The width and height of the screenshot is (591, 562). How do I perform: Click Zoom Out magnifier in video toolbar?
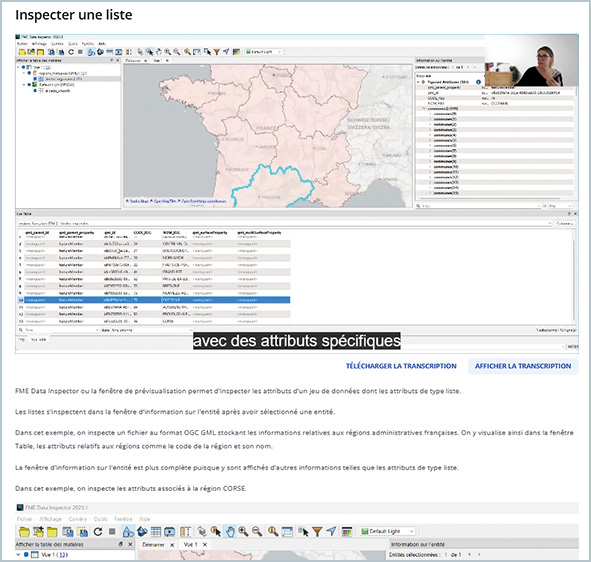[177, 52]
